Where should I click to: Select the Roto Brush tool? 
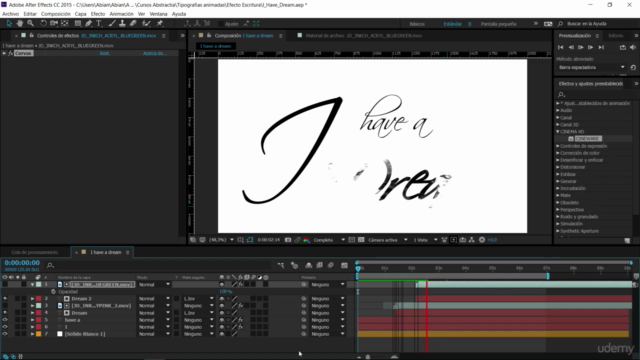pos(147,24)
